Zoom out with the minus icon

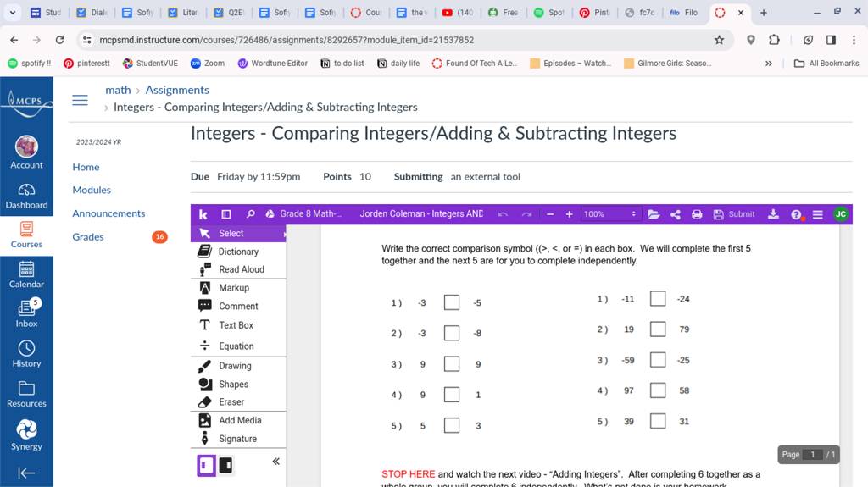pos(549,214)
